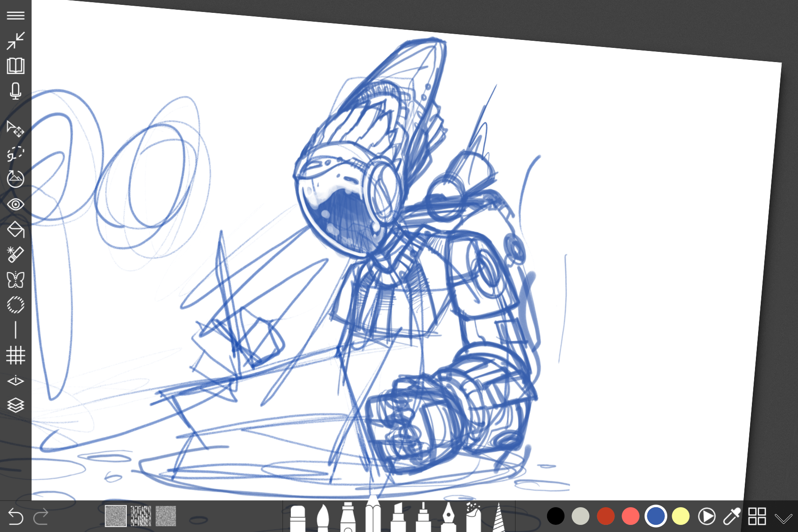Viewport: 798px width, 532px height.
Task: Select the paint bucket fill tool
Action: (x=16, y=229)
